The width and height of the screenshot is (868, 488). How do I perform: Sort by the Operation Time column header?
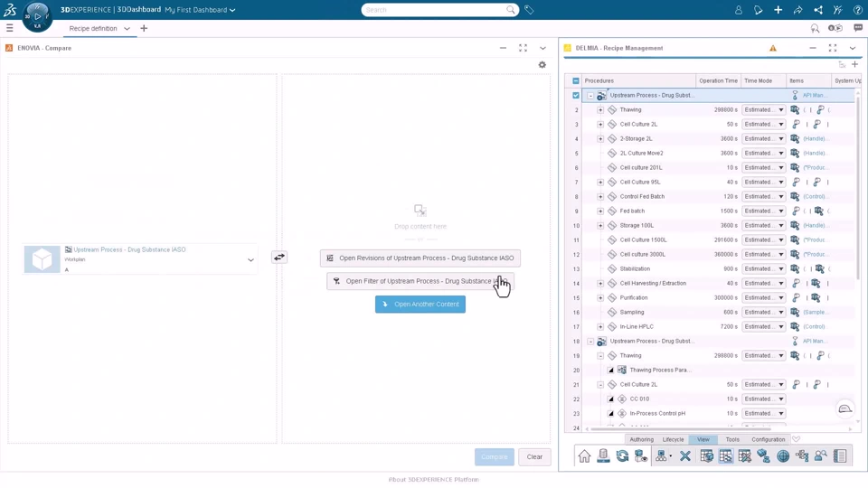pos(718,80)
